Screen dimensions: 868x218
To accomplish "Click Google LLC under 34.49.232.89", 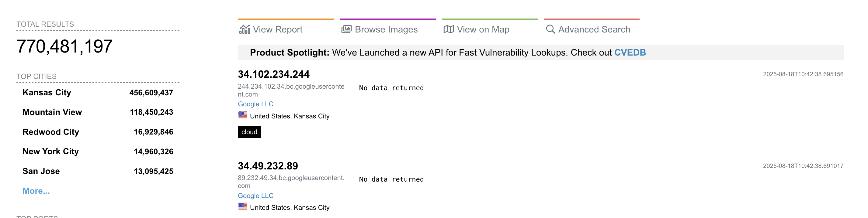I will click(255, 196).
